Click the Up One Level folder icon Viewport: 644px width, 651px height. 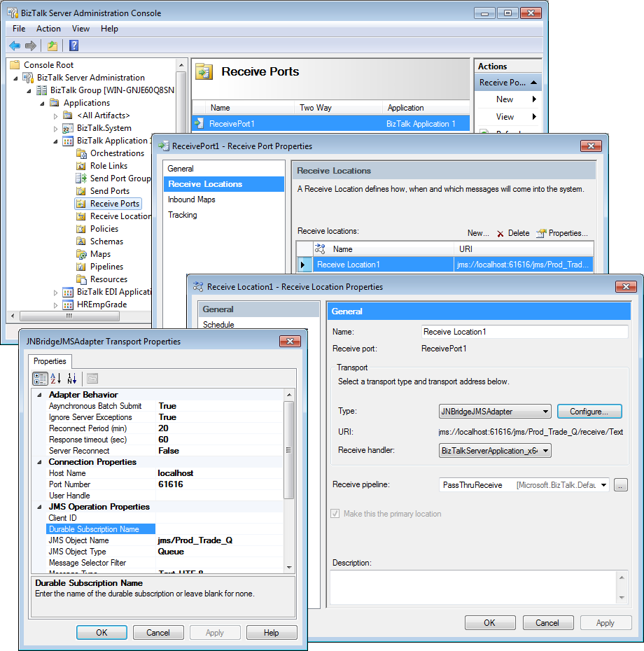click(52, 45)
